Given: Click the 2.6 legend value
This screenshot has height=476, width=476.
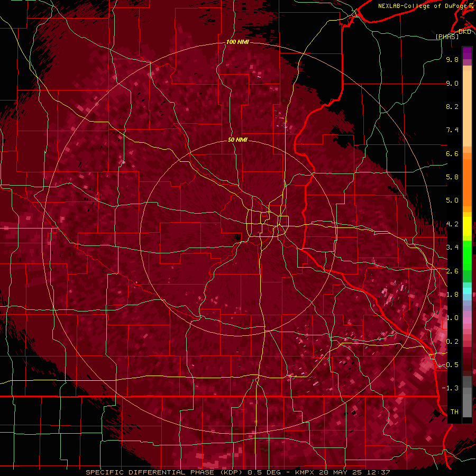Looking at the screenshot, I should click(452, 271).
